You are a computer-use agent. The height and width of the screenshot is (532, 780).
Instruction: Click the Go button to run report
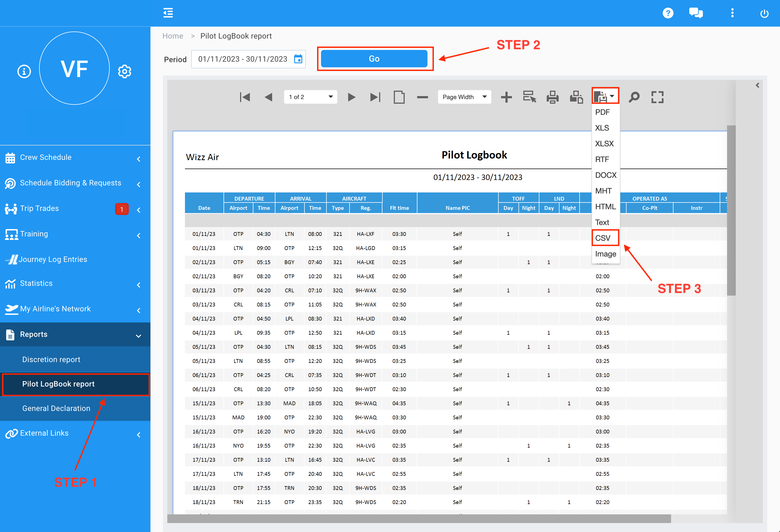(x=374, y=59)
